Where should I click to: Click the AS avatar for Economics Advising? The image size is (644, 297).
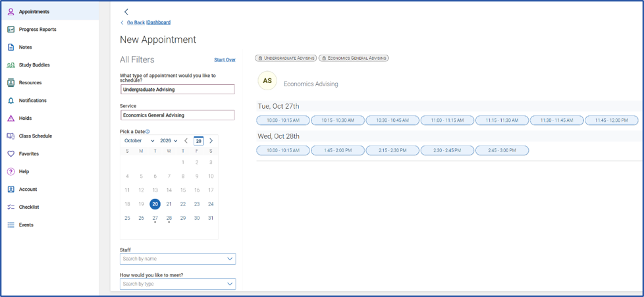(x=267, y=81)
